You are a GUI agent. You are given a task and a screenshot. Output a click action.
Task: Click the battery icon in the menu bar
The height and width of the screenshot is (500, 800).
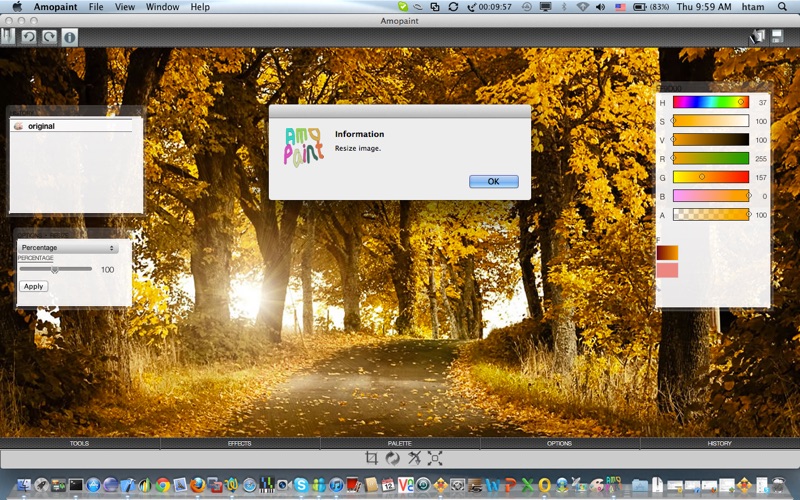click(640, 7)
